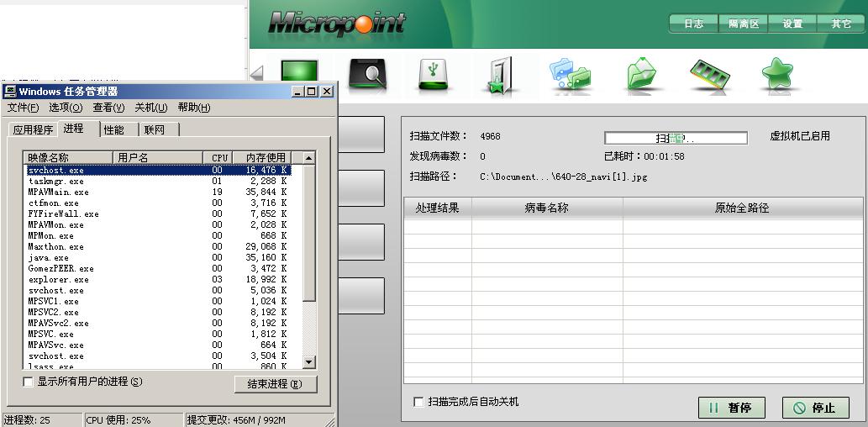Click the memory chip scan icon
The image size is (868, 427).
click(x=710, y=75)
